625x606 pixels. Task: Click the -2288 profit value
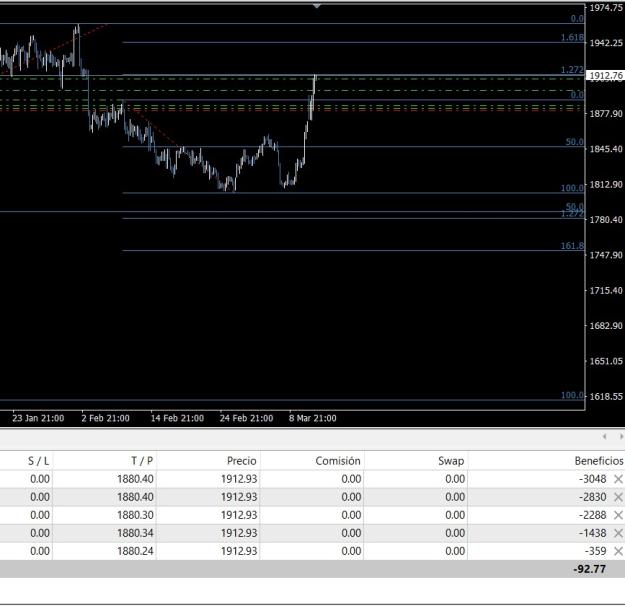(x=593, y=515)
